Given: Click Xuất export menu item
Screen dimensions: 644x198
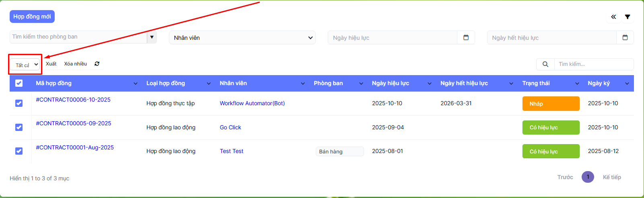Looking at the screenshot, I should pos(51,64).
